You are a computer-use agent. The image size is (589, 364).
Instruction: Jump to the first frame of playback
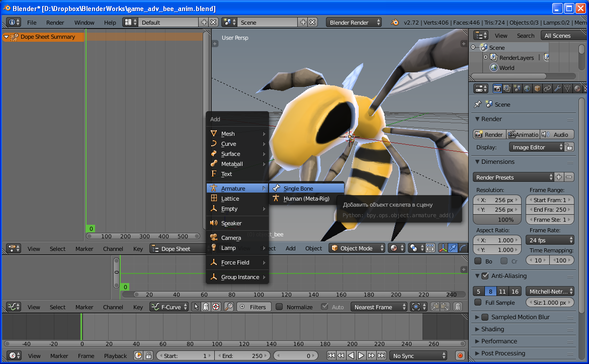pyautogui.click(x=331, y=355)
